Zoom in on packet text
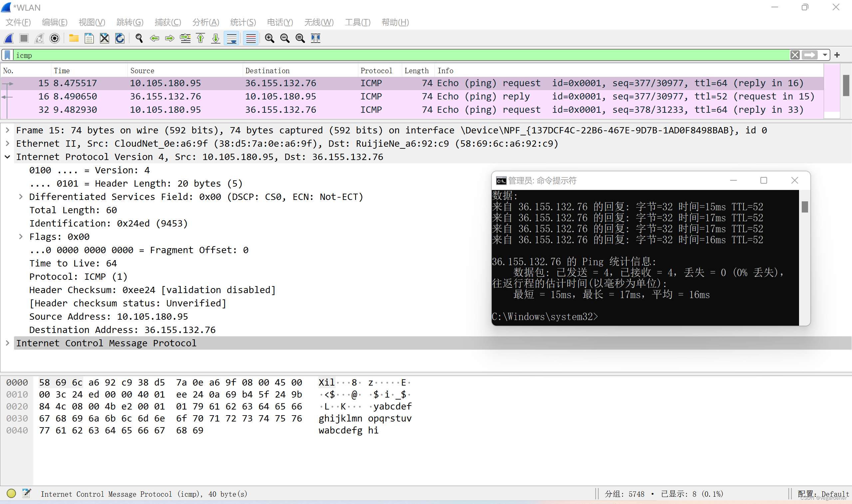This screenshot has width=852, height=504. pos(269,38)
